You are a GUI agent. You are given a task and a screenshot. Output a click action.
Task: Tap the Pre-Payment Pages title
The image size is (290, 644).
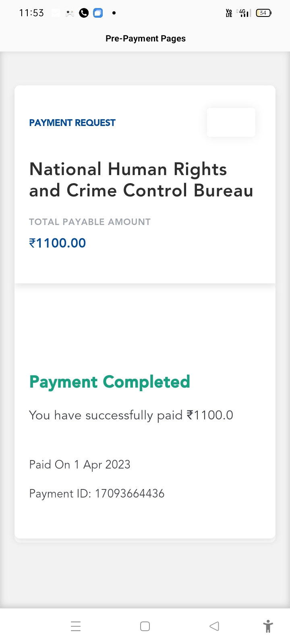[145, 39]
